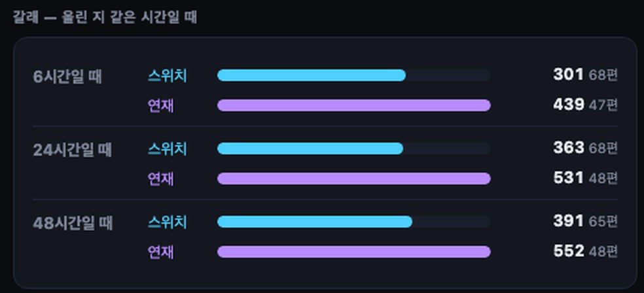Click the 391 65편 value
Viewport: 644px width, 293px height.
[585, 222]
